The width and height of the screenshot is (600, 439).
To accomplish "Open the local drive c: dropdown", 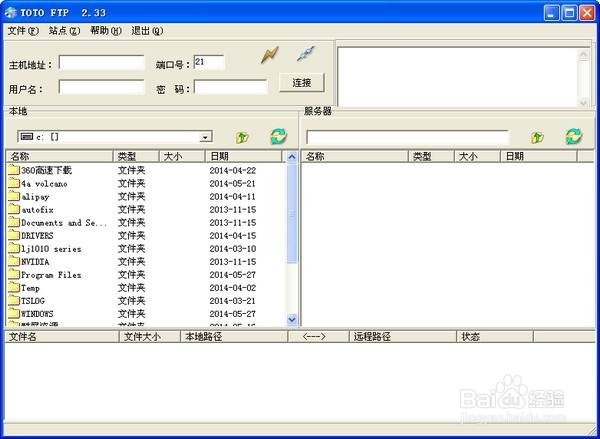I will tap(205, 137).
